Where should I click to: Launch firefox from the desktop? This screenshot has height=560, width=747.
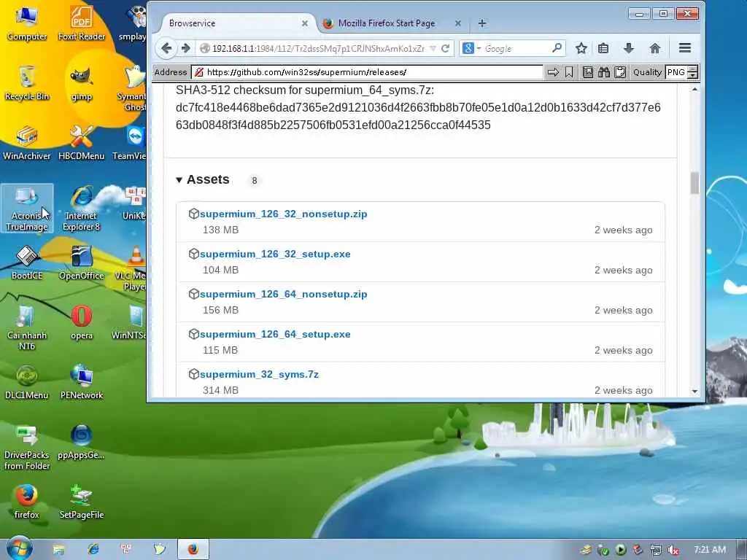tap(27, 502)
